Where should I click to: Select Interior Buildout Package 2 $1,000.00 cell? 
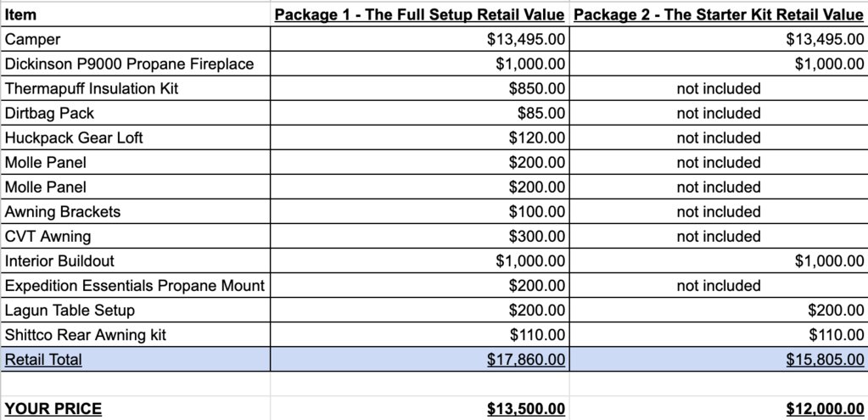pos(719,260)
